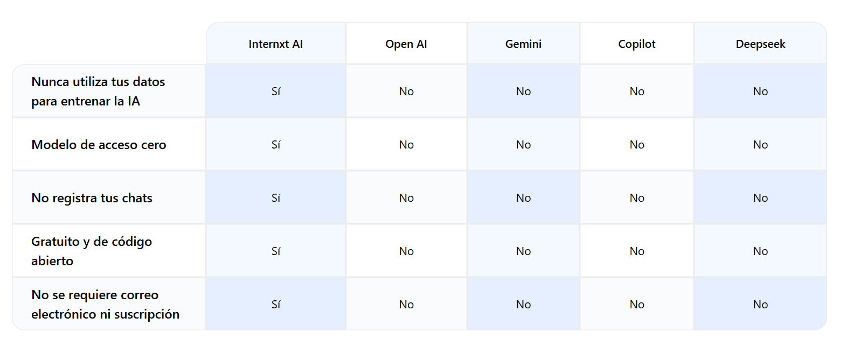Image resolution: width=868 pixels, height=346 pixels.
Task: Select the 'Modelo de acceso cero' label
Action: 99,145
